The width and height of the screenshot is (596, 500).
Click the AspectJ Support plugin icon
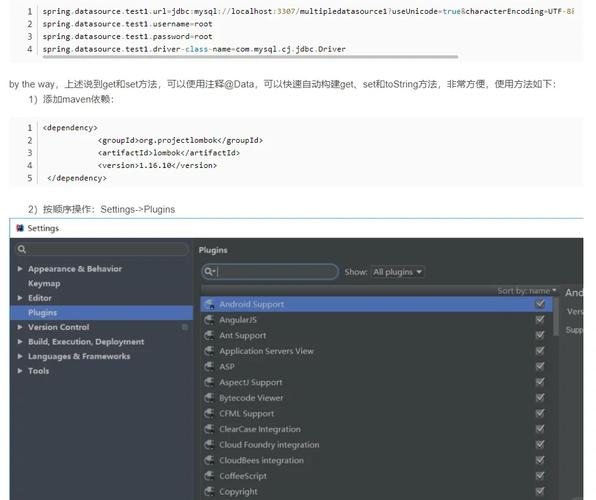point(209,382)
